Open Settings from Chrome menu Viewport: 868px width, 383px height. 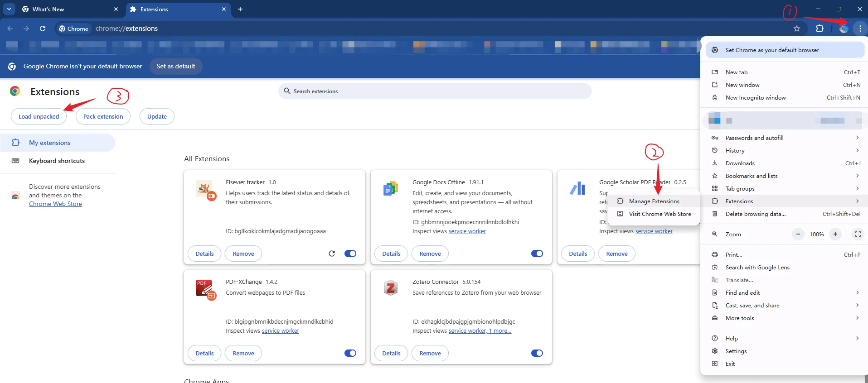click(x=785, y=351)
